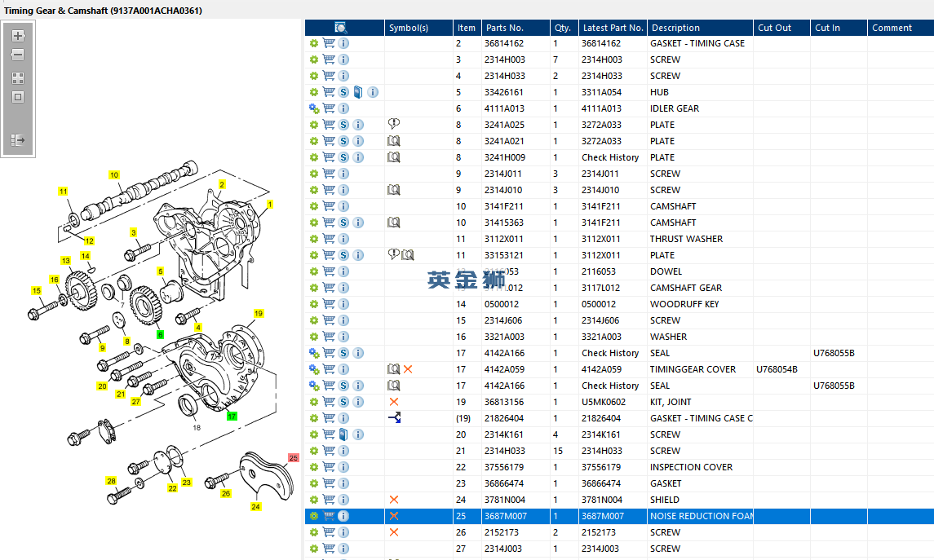Click the gear icon for IDLER GEAR row
934x560 pixels.
coord(314,108)
